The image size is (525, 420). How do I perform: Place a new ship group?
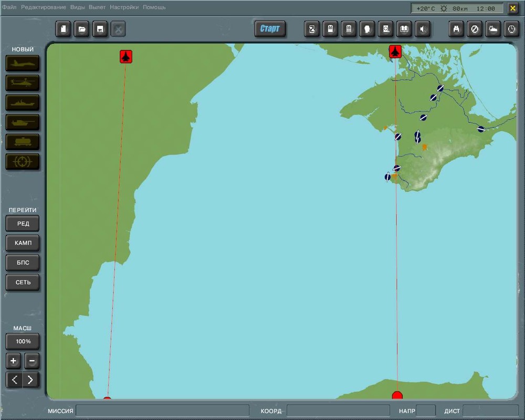pyautogui.click(x=22, y=102)
